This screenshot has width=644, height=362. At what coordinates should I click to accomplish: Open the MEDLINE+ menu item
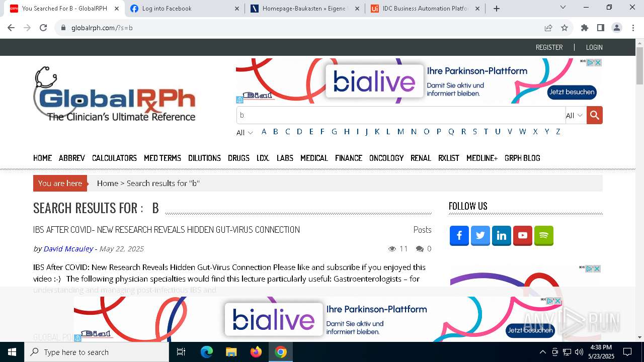pyautogui.click(x=482, y=158)
